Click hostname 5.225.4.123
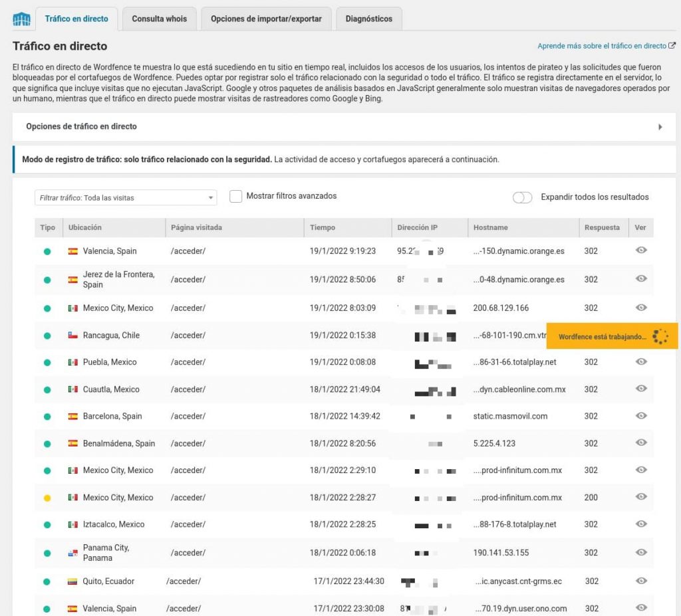Viewport: 681px width, 616px height. [x=494, y=443]
